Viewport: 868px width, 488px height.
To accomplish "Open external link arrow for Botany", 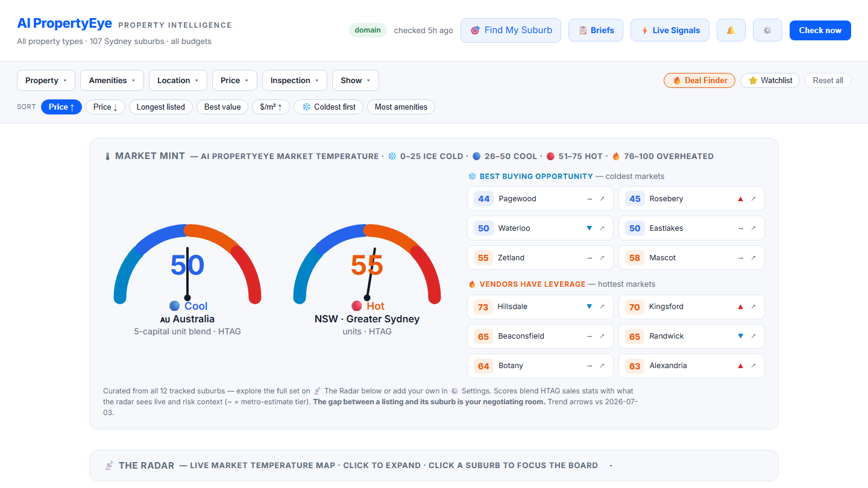I will pos(602,366).
